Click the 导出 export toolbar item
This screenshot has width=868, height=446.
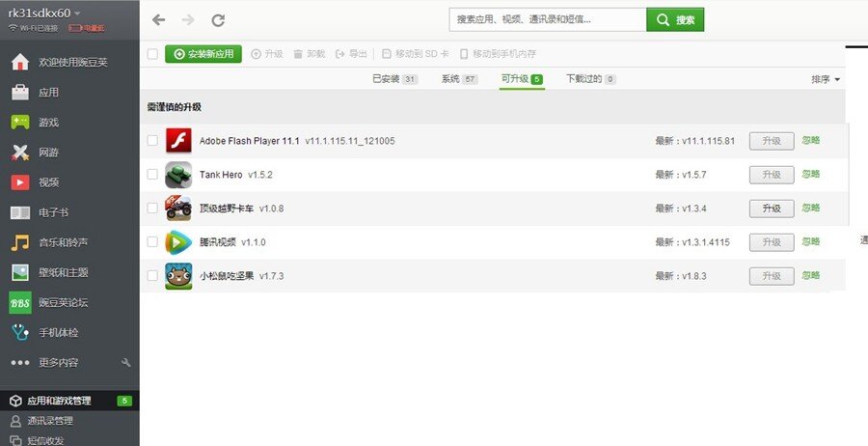351,54
